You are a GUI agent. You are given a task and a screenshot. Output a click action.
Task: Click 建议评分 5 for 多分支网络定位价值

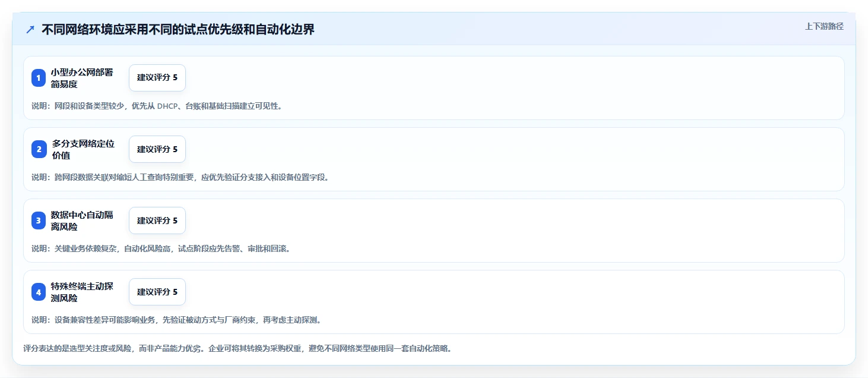(157, 149)
